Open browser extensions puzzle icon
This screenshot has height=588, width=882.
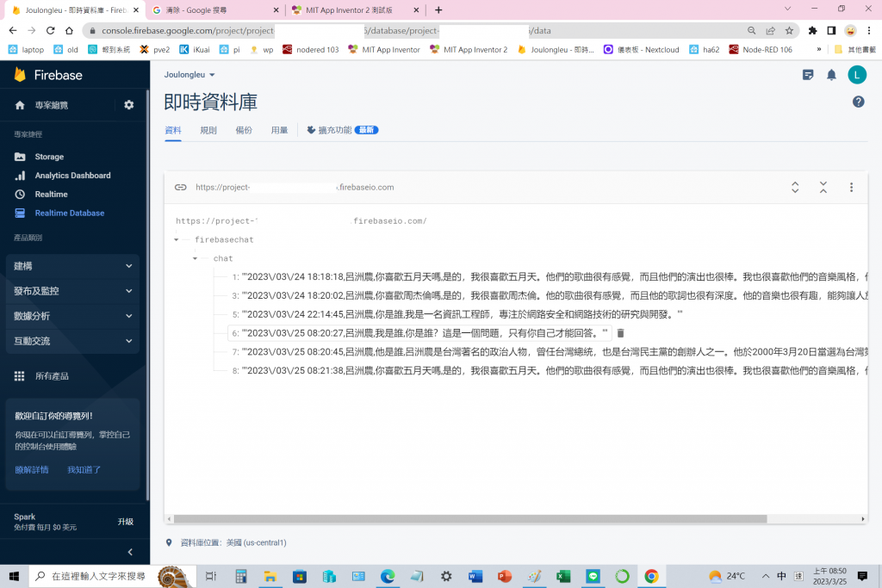(x=812, y=30)
